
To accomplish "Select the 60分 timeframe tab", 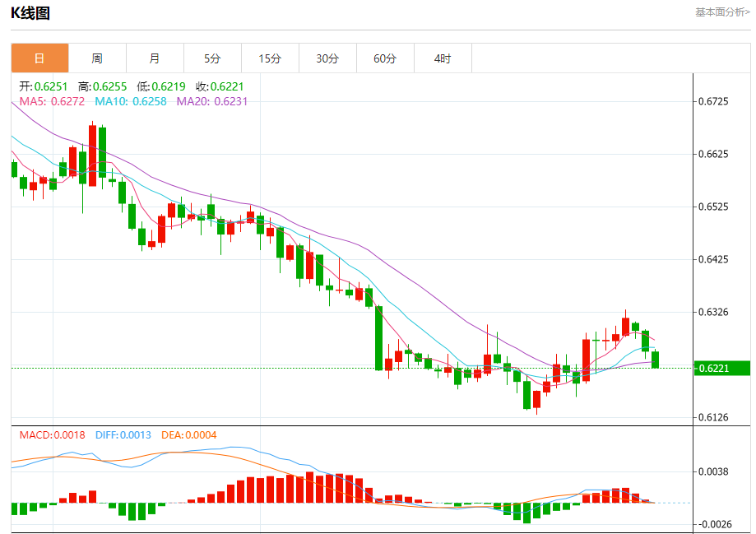I will [385, 58].
